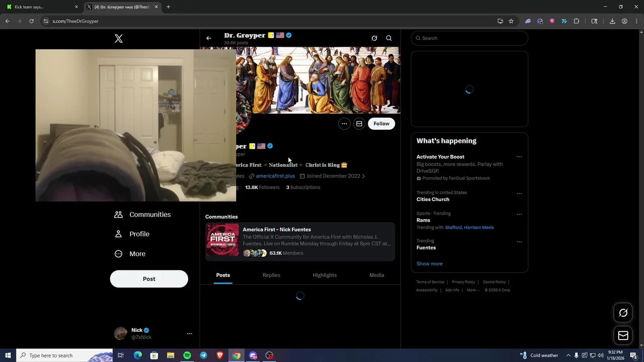Switch to the Highlights tab
This screenshot has width=644, height=362.
tap(325, 275)
